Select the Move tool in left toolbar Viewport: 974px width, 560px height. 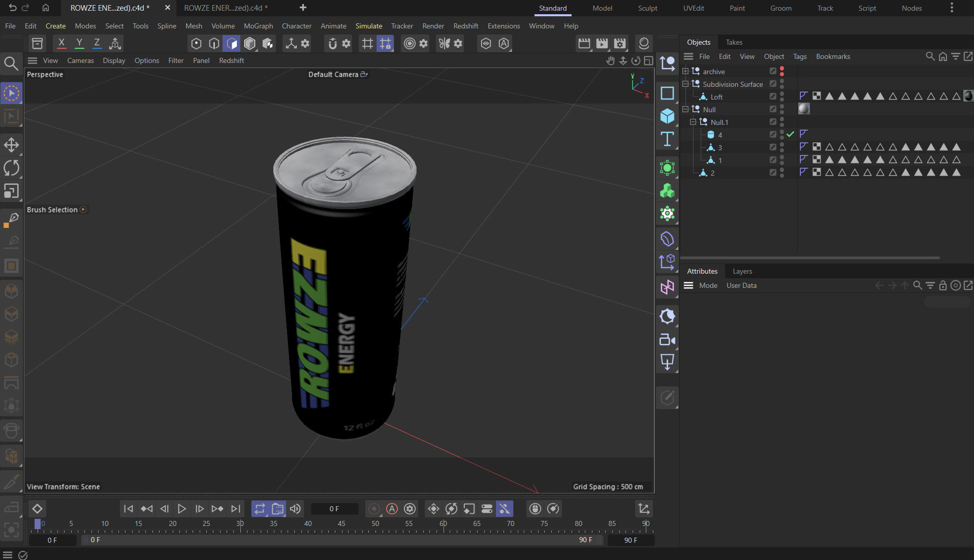click(11, 145)
